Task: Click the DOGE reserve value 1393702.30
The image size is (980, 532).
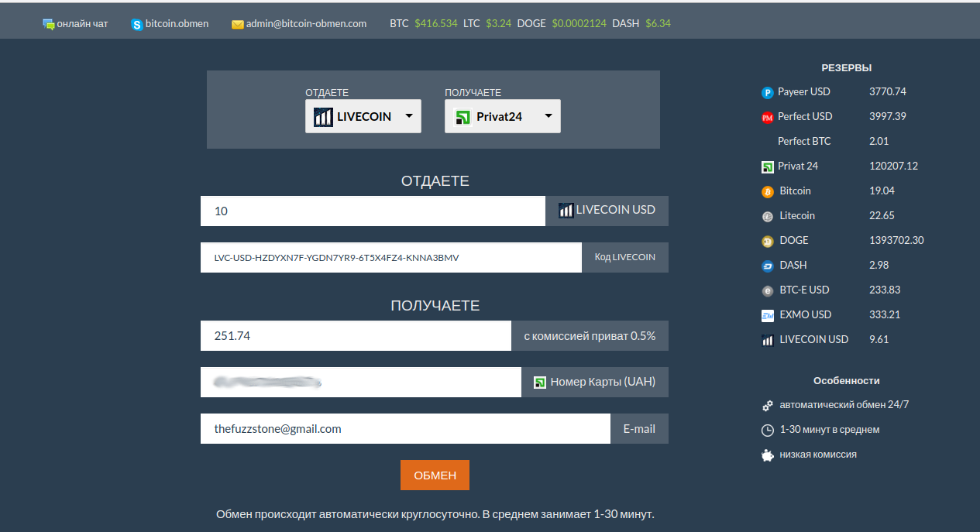Action: tap(896, 241)
